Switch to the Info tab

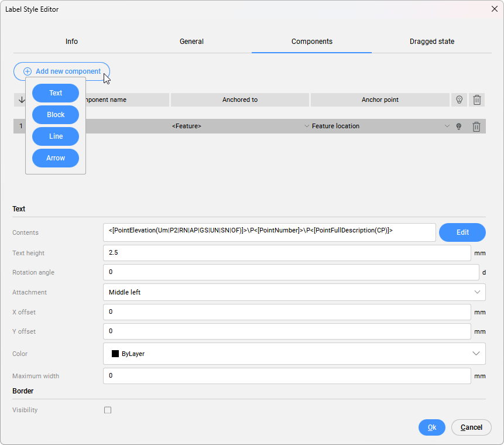pyautogui.click(x=71, y=42)
